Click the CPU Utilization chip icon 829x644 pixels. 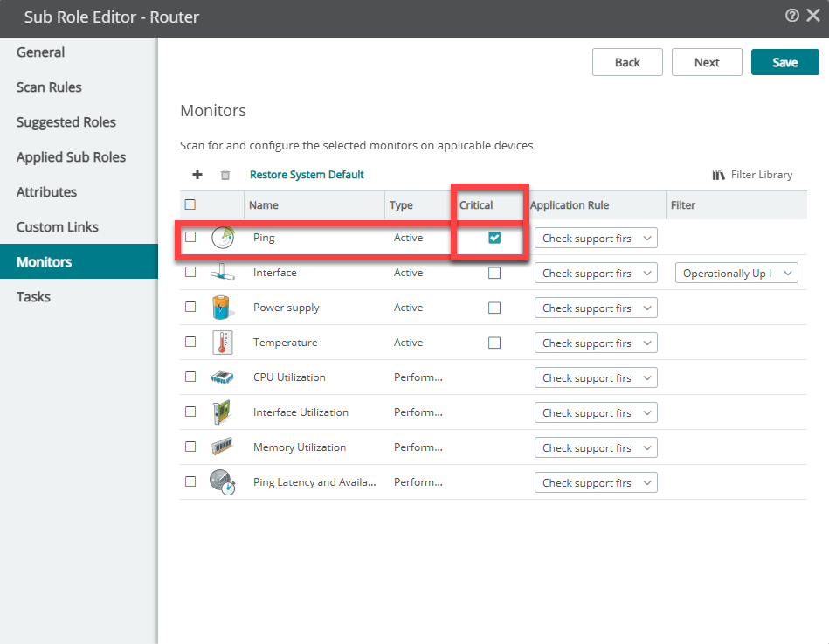click(222, 377)
